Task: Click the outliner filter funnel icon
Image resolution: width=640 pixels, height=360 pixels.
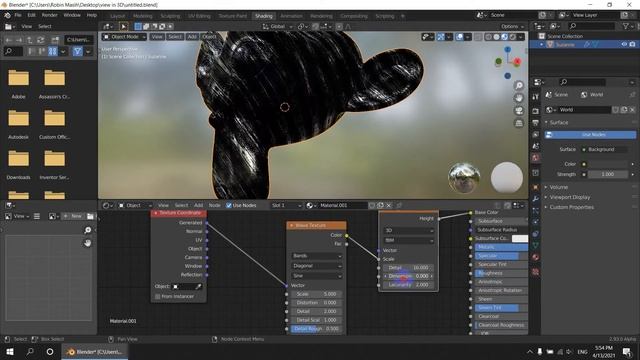Action: click(626, 26)
